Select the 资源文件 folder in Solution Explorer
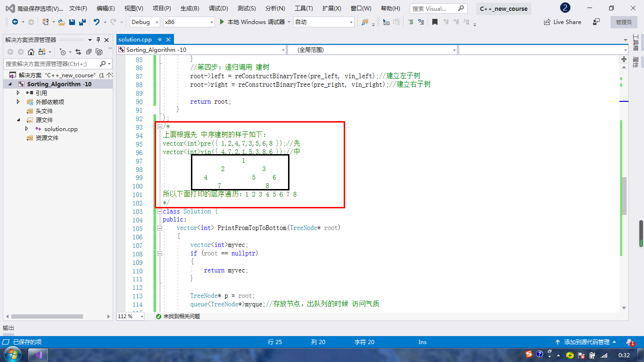The image size is (644, 362). pos(47,138)
